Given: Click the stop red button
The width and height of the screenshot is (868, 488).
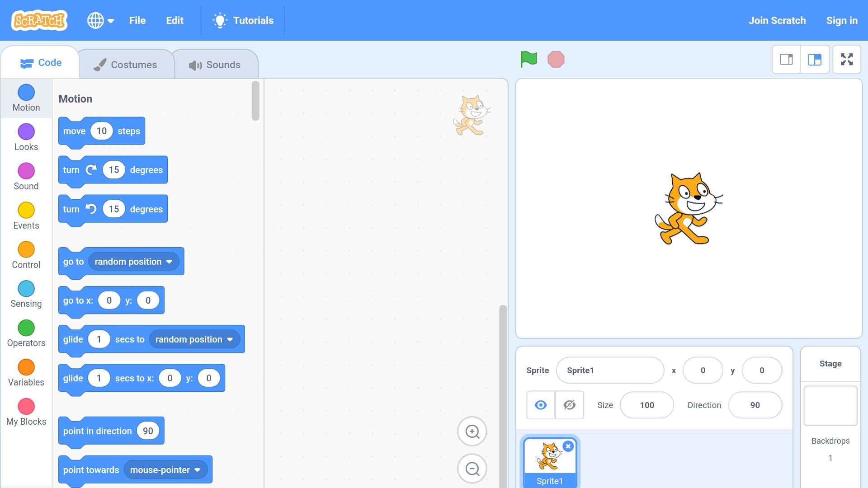Looking at the screenshot, I should click(x=555, y=59).
